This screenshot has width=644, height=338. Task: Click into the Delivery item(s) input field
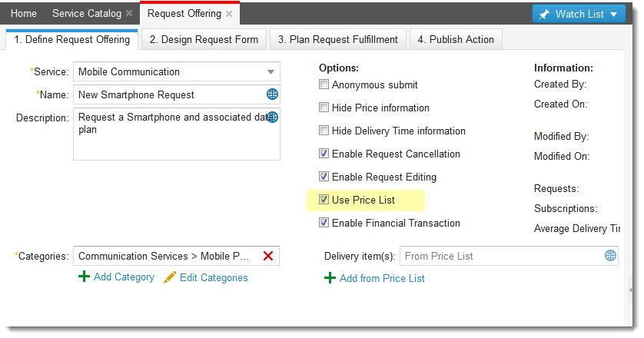[500, 256]
